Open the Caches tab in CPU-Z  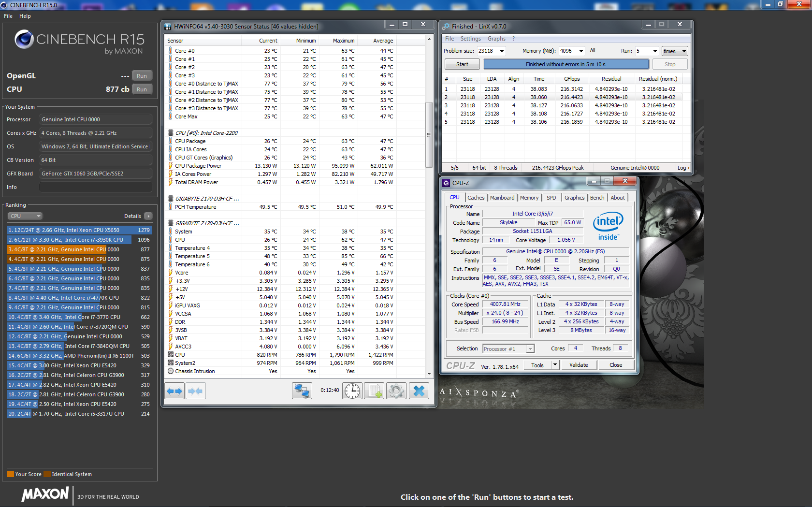click(476, 198)
